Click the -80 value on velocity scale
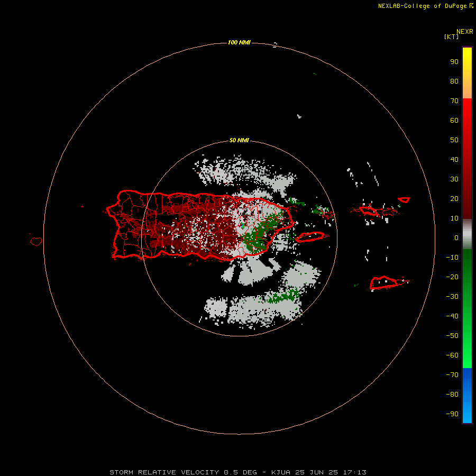476x476 pixels. (452, 395)
